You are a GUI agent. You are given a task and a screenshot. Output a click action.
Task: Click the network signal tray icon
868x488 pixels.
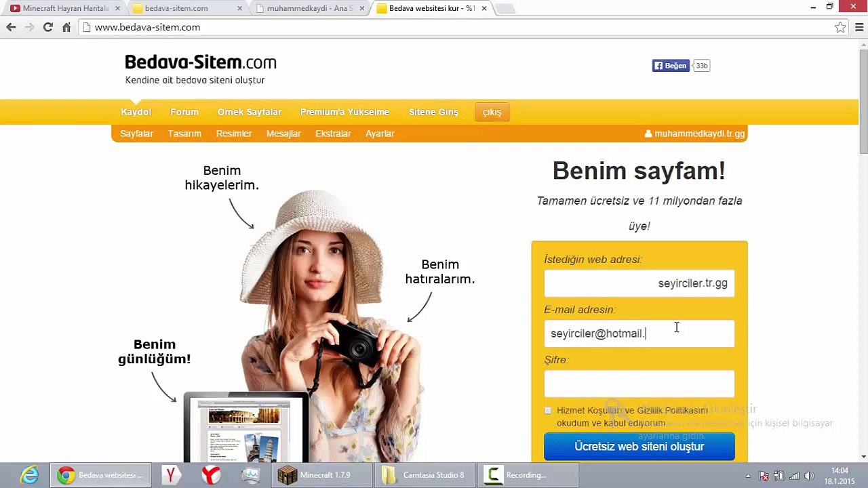click(793, 476)
